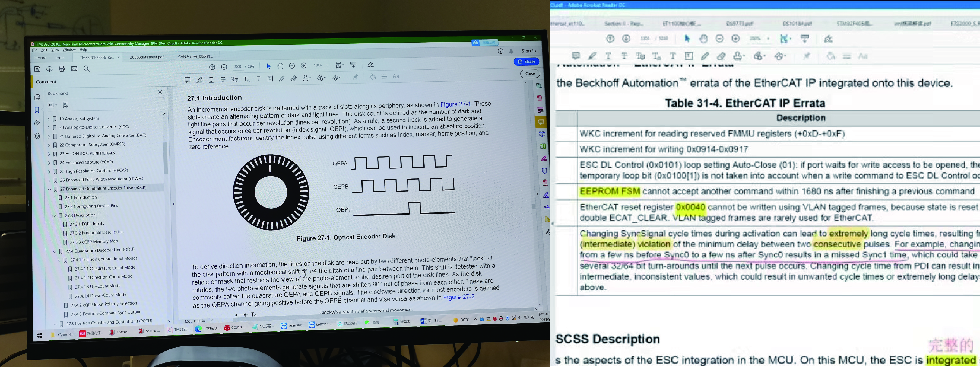The height and width of the screenshot is (367, 980).
Task: Select the highlight text tool
Action: click(199, 80)
